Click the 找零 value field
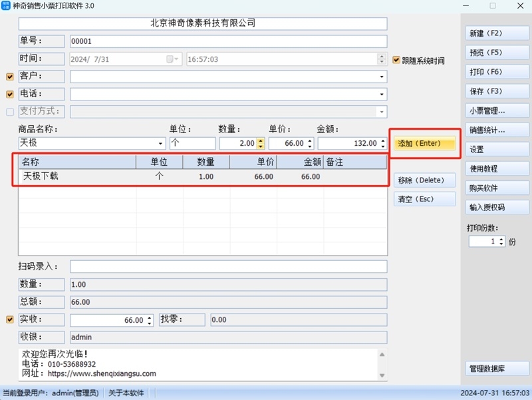The image size is (532, 400). [299, 320]
